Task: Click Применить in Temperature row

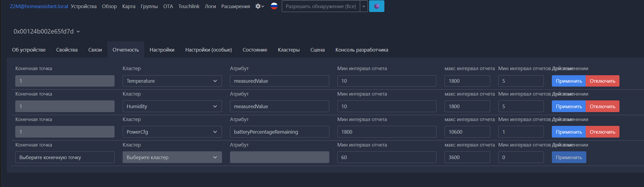Action: coord(569,81)
